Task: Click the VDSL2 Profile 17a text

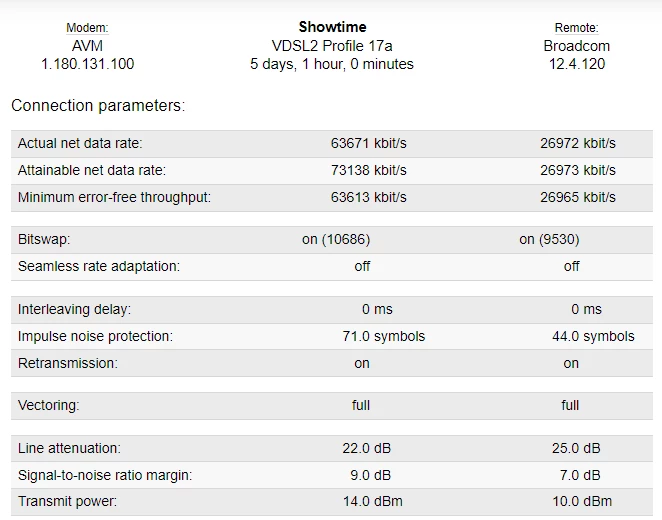Action: point(331,46)
